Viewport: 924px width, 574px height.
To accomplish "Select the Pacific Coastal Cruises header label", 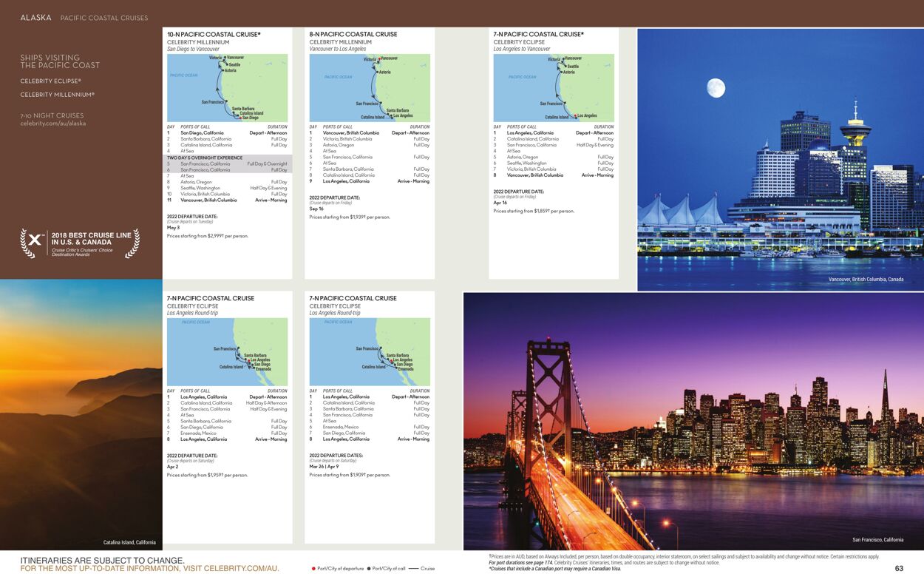I will point(103,18).
